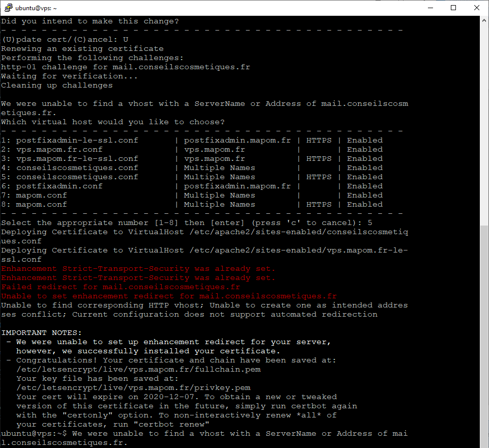Click the '(U)pdate cert/(C)ancel' prompt line

coord(64,39)
